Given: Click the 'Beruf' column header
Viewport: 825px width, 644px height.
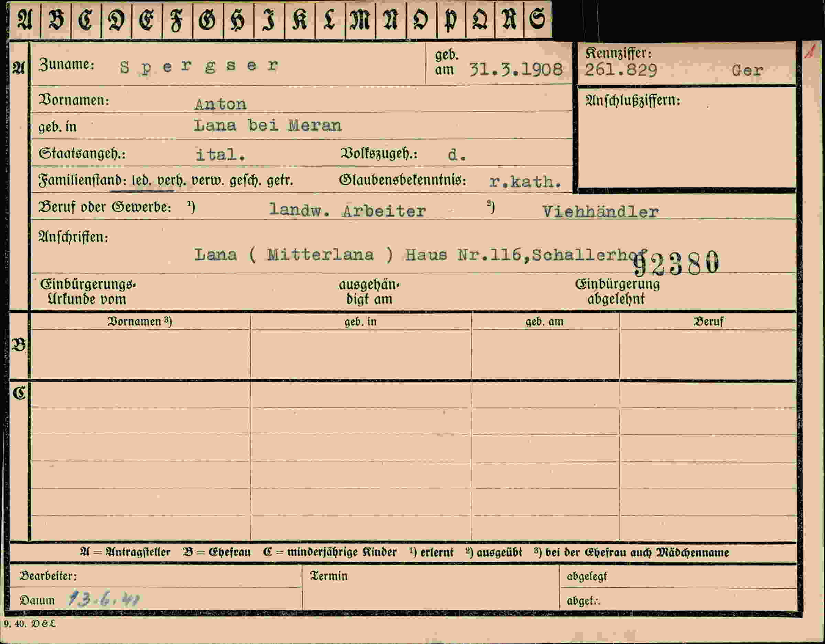Looking at the screenshot, I should [709, 322].
